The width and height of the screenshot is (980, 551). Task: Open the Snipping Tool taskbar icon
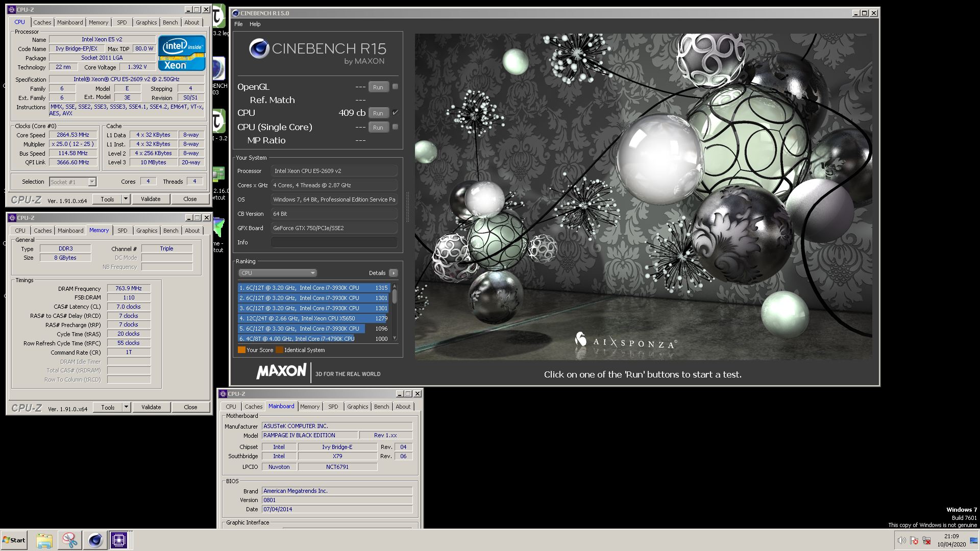pyautogui.click(x=69, y=540)
